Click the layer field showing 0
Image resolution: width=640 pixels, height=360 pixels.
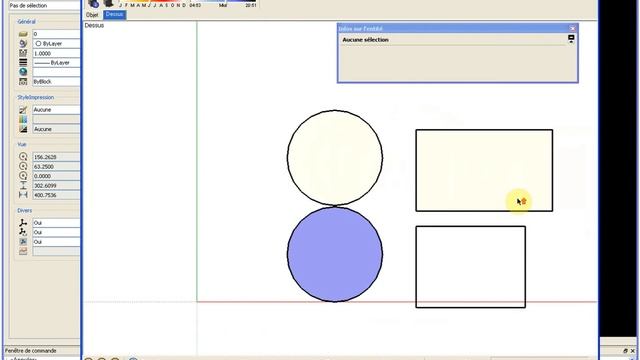(56, 34)
